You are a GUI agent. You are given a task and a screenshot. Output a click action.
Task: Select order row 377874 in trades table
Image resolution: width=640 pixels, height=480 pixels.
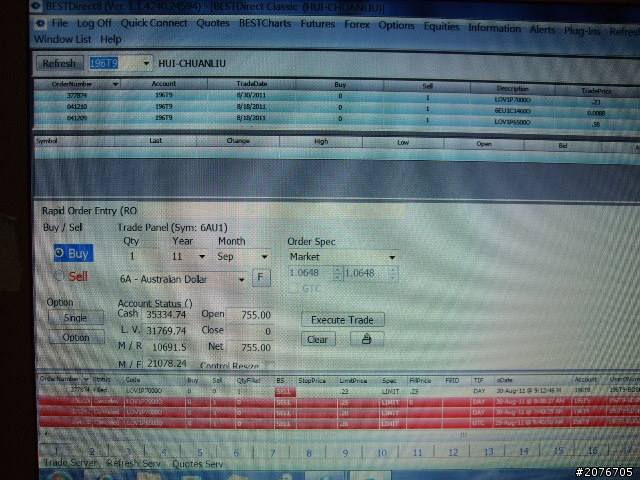[335, 97]
